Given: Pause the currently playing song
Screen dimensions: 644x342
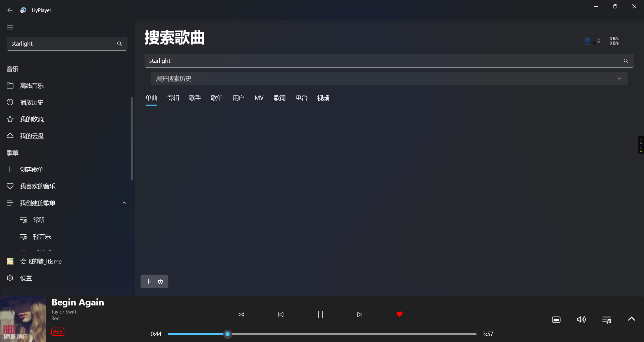Looking at the screenshot, I should tap(320, 314).
